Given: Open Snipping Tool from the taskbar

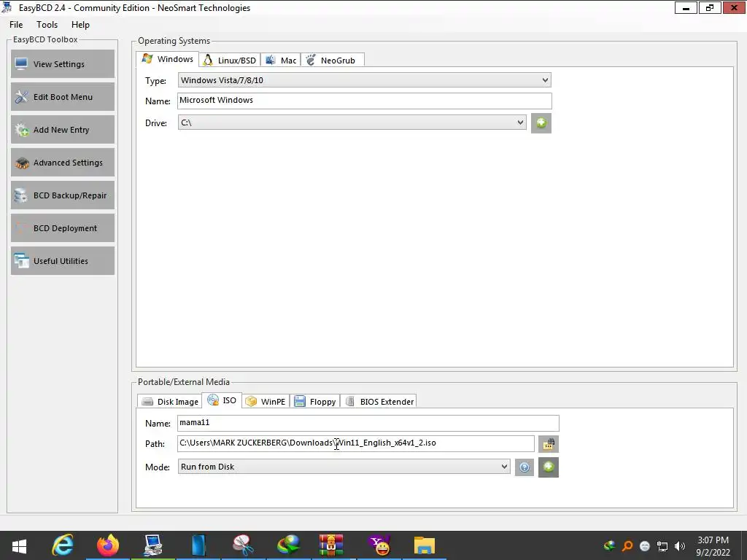Looking at the screenshot, I should tap(243, 545).
